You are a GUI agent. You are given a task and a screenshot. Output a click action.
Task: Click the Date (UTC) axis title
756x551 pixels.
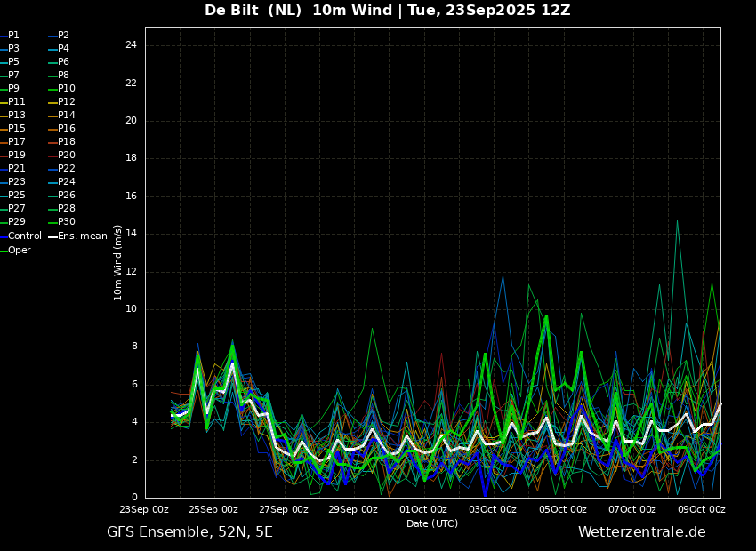tap(432, 524)
